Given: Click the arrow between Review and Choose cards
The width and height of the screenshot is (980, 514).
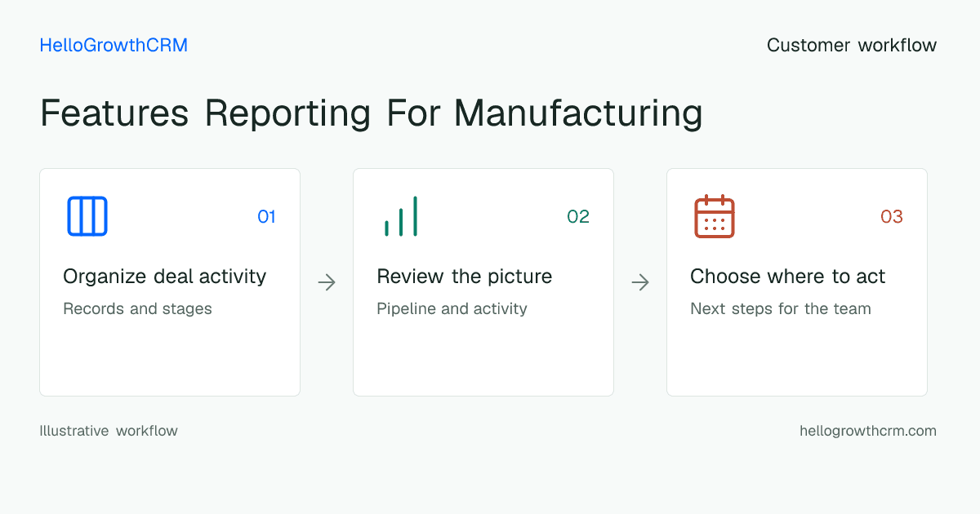Looking at the screenshot, I should pyautogui.click(x=640, y=282).
